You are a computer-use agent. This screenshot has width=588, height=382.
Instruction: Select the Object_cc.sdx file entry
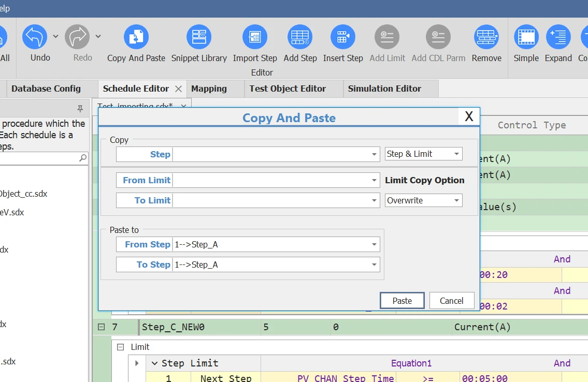tap(24, 194)
